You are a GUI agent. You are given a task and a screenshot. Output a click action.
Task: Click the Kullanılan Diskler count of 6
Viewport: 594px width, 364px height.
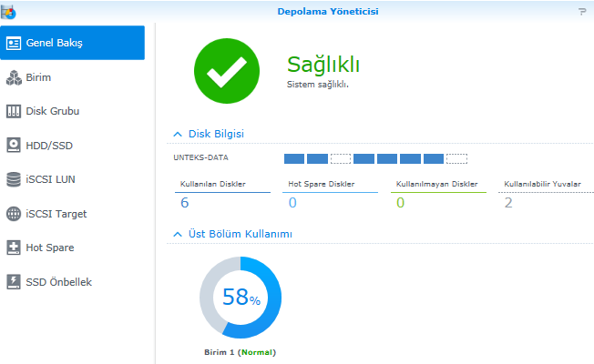(x=185, y=202)
